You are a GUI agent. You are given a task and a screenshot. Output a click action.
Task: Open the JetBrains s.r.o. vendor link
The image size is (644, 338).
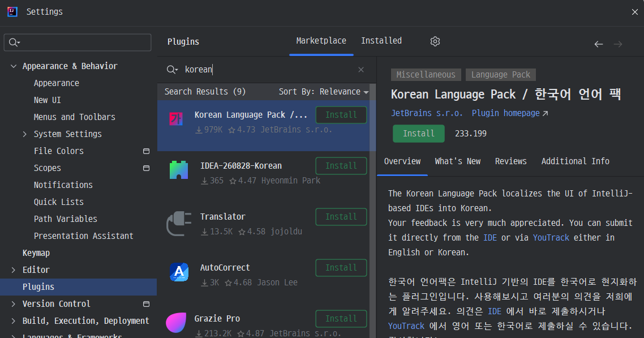[x=427, y=113]
